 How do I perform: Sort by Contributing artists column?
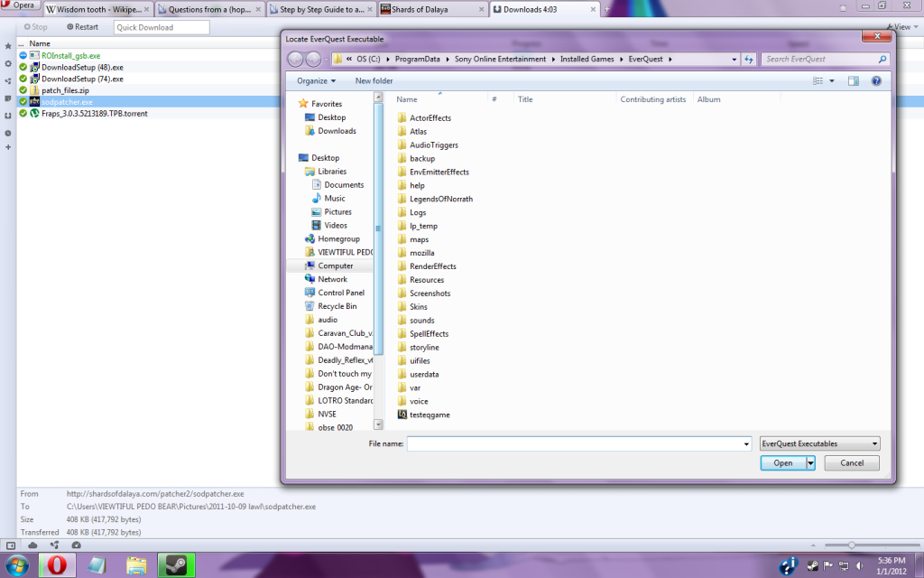(653, 99)
